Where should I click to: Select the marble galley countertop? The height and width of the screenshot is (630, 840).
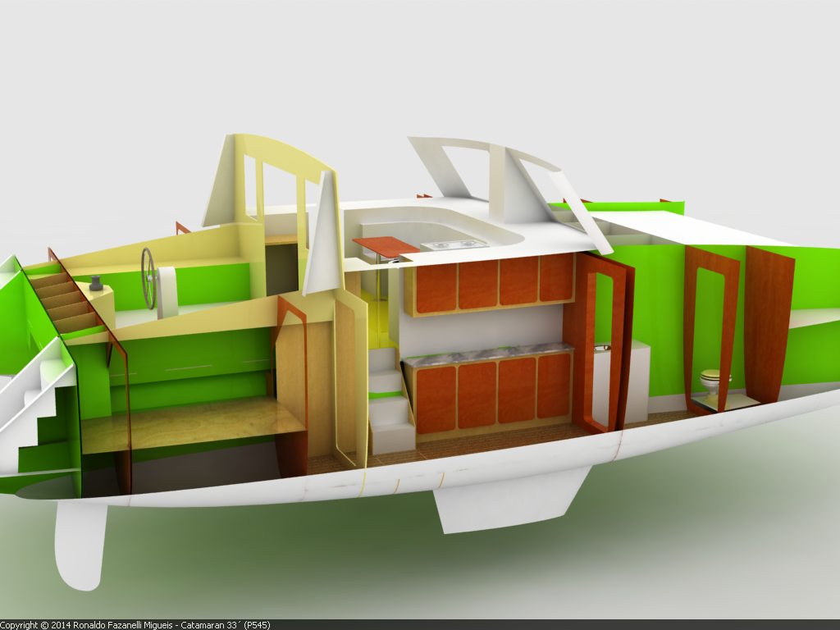point(486,355)
